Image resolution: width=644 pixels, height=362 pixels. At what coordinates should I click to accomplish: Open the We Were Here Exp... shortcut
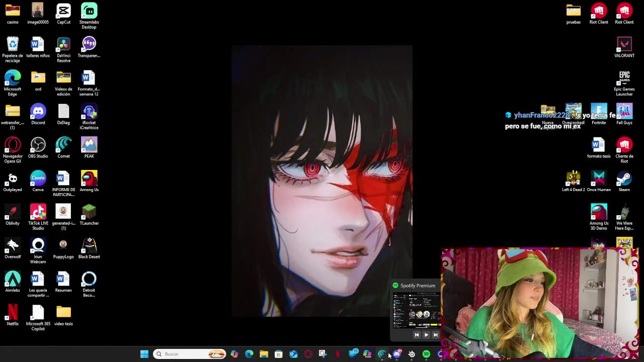click(x=624, y=217)
